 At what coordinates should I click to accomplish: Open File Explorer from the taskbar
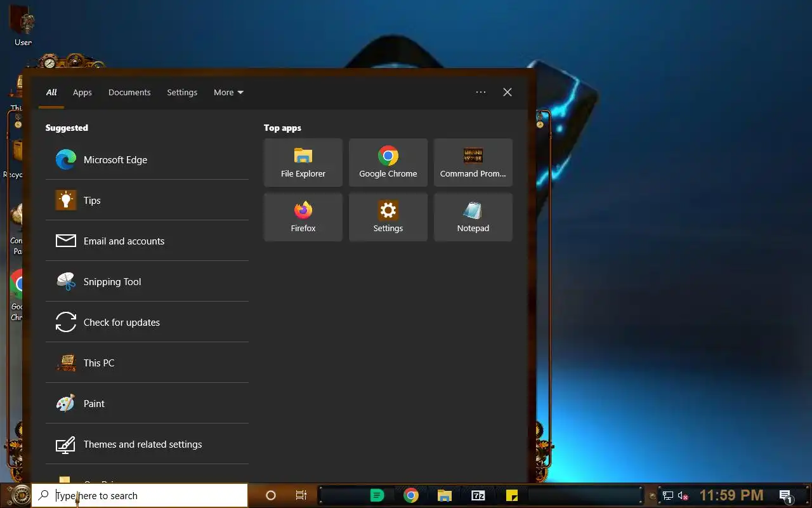(x=444, y=495)
